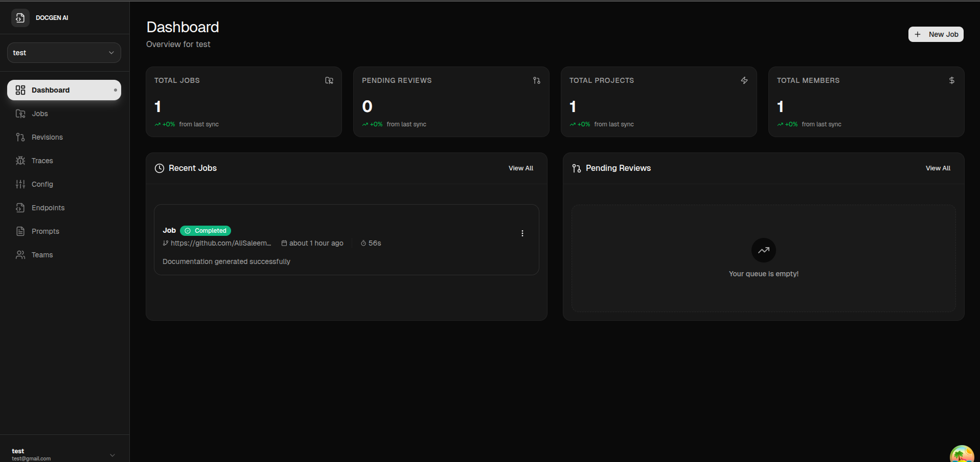Click the 'Overview for test' subtitle

(178, 45)
